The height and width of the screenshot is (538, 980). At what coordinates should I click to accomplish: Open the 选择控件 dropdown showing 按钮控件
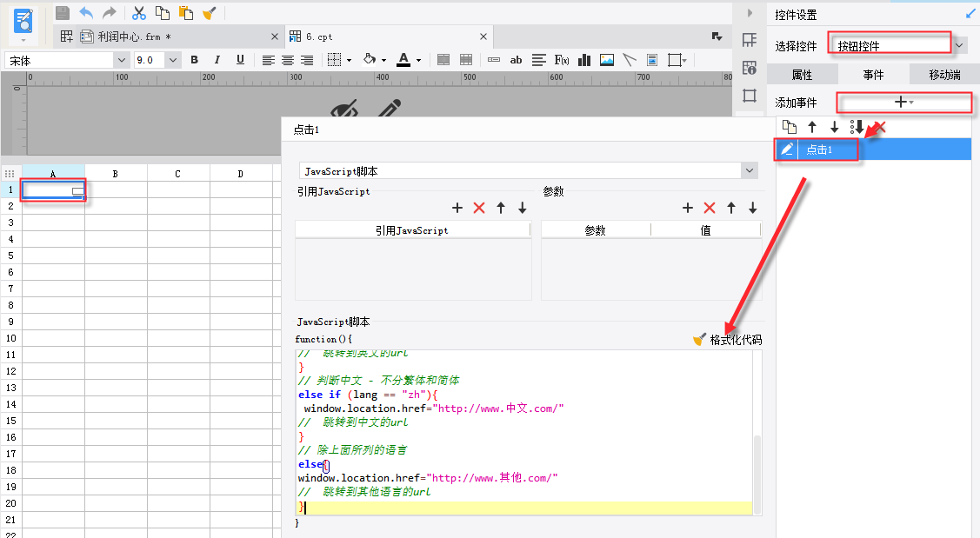(959, 45)
